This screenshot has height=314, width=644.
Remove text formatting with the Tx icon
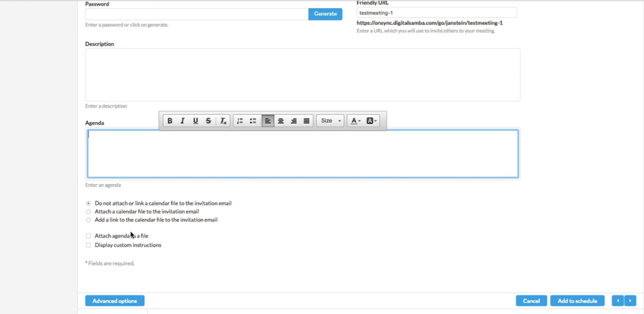[223, 121]
